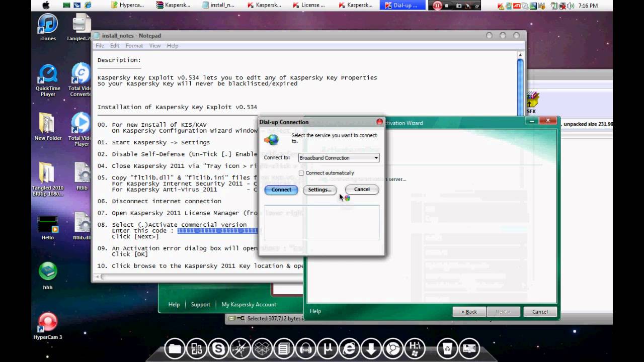The height and width of the screenshot is (362, 644).
Task: Open Recycle Bin in the dock
Action: coord(447,348)
